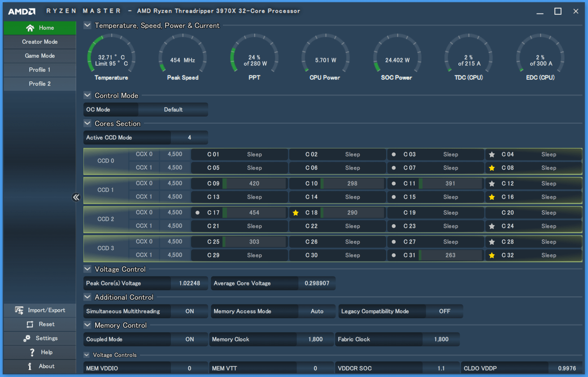588x377 pixels.
Task: Click the Home house icon
Action: (x=30, y=28)
